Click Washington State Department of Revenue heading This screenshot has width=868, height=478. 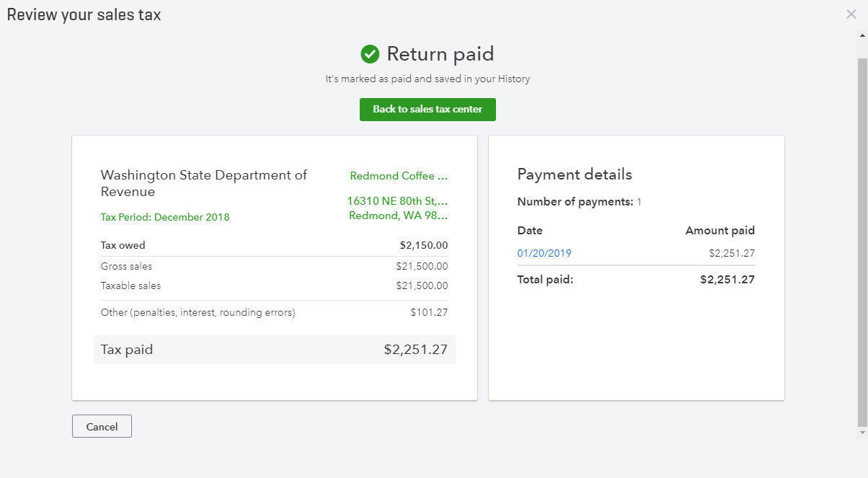pyautogui.click(x=203, y=183)
